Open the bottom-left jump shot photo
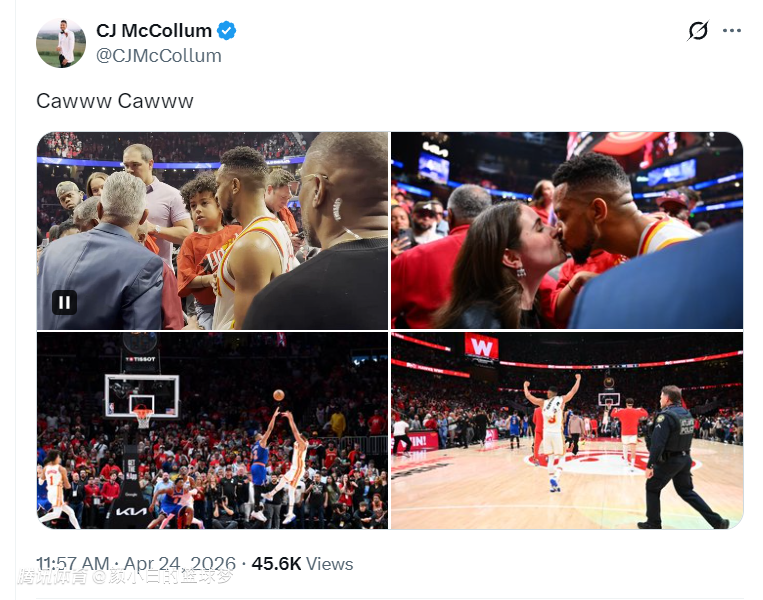 click(212, 431)
